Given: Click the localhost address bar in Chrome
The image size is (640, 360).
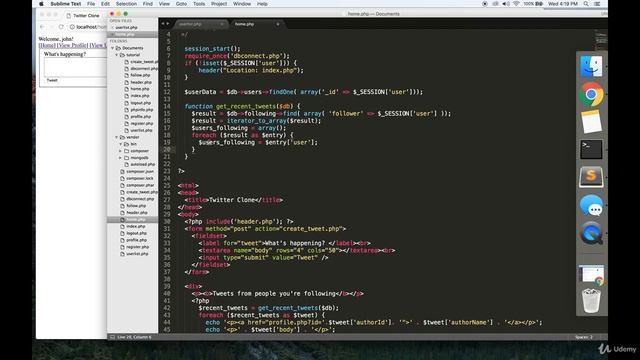Looking at the screenshot, I should [88, 27].
